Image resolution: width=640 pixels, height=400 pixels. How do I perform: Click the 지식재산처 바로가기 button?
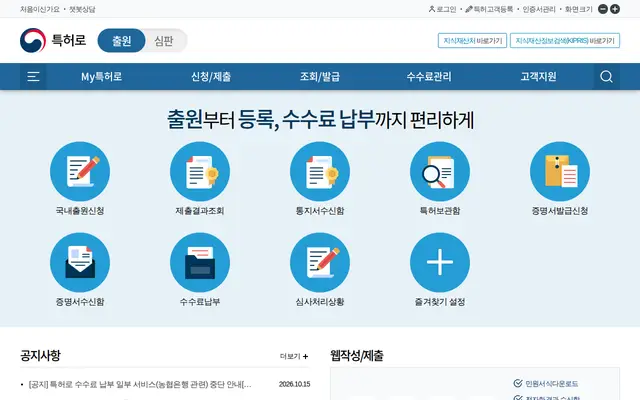pos(472,40)
